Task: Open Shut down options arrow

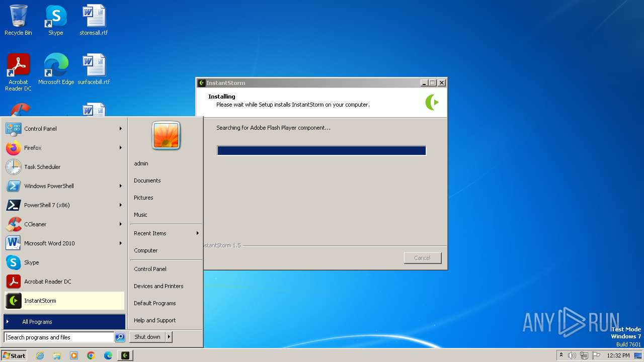Action: 169,337
